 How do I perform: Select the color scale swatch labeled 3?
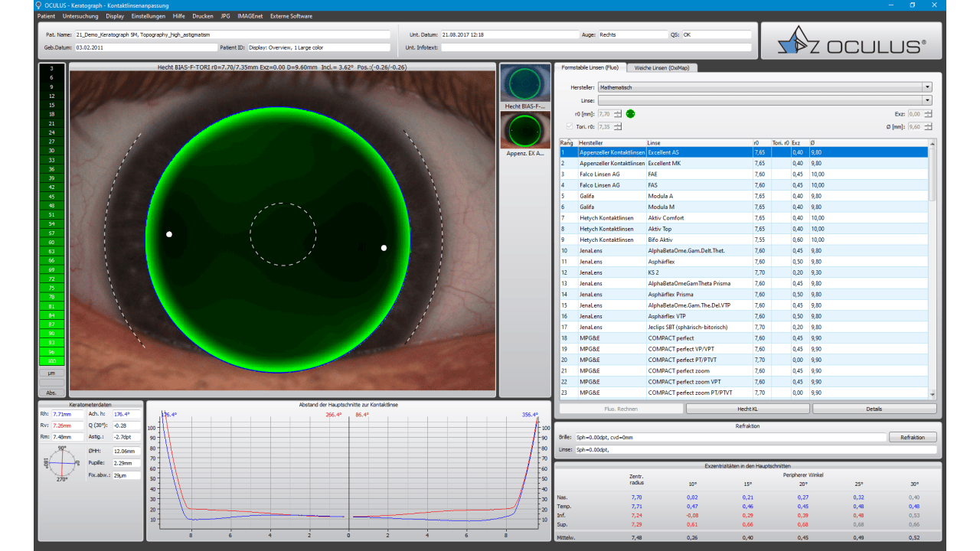click(51, 69)
